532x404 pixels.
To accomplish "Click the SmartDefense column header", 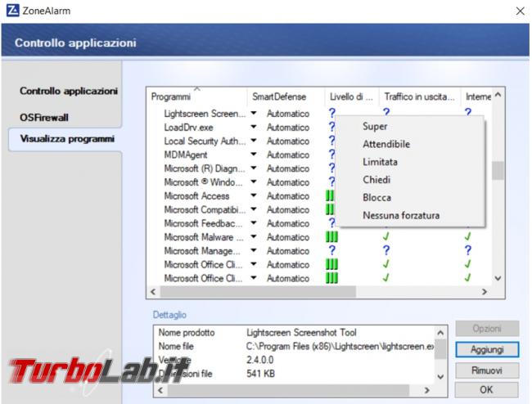I will 286,97.
